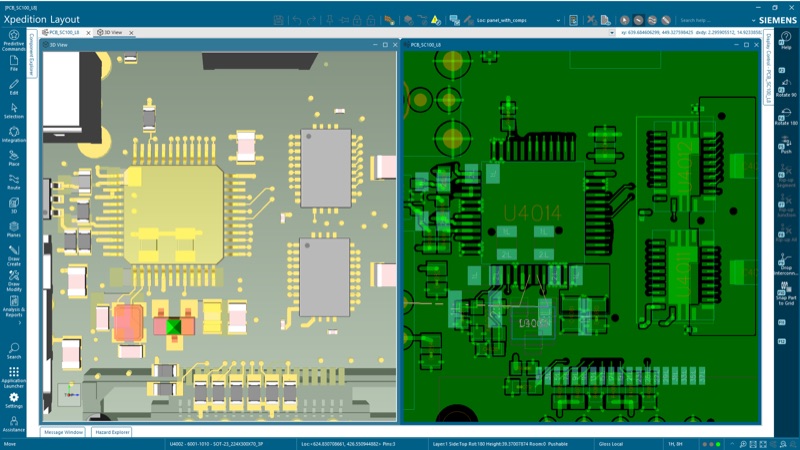This screenshot has height=450, width=800.
Task: Toggle the third round mode button in toolbar
Action: click(652, 20)
